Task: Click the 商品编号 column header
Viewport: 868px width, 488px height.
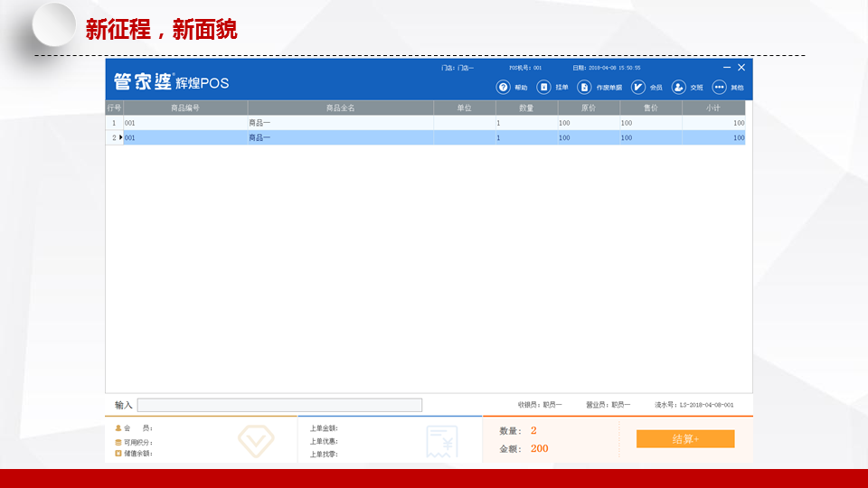Action: tap(185, 108)
